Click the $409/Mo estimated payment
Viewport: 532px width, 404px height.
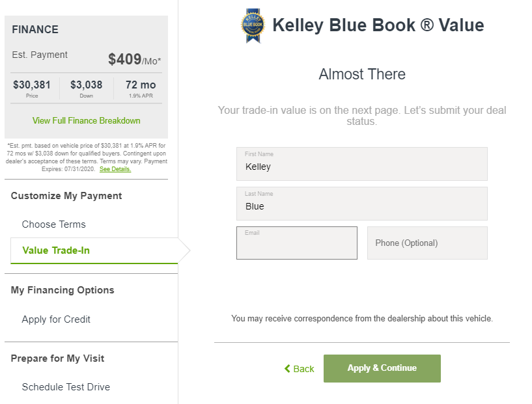click(134, 59)
